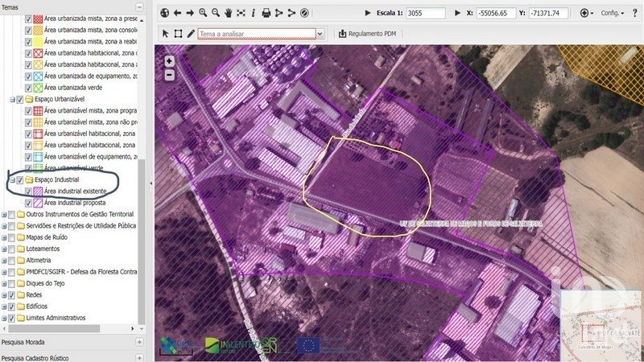
Task: Click the zoom in magnifier tool
Action: 203,14
